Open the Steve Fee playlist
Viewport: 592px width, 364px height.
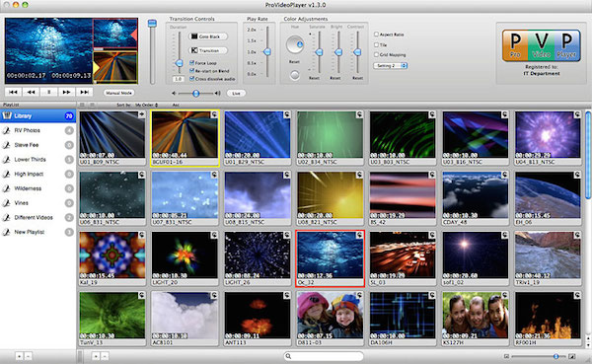[x=37, y=145]
